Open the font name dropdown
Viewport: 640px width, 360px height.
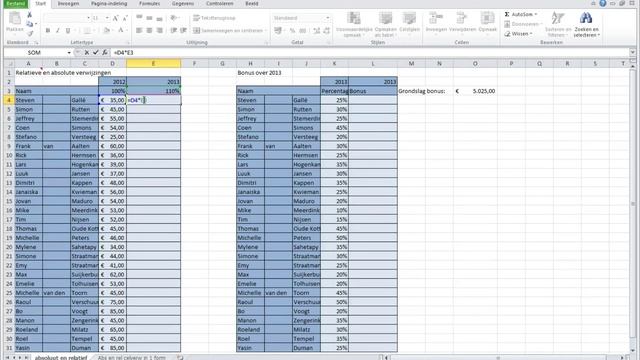(x=88, y=18)
